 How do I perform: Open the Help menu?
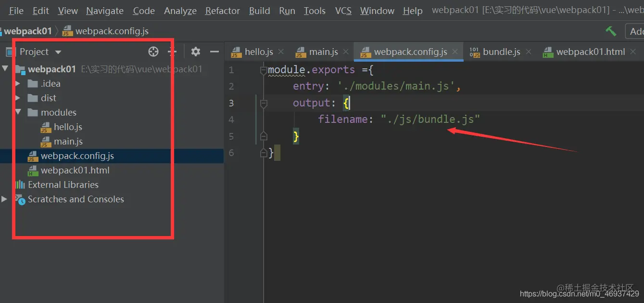click(x=413, y=11)
